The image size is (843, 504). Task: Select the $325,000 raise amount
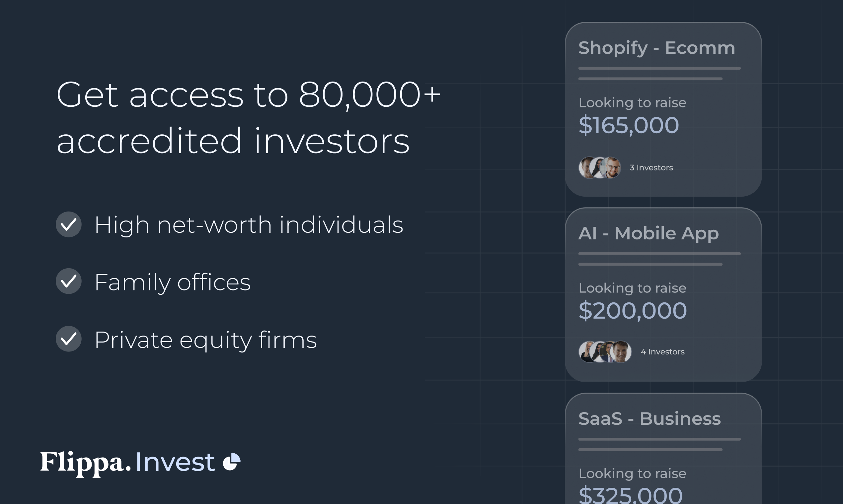click(631, 494)
